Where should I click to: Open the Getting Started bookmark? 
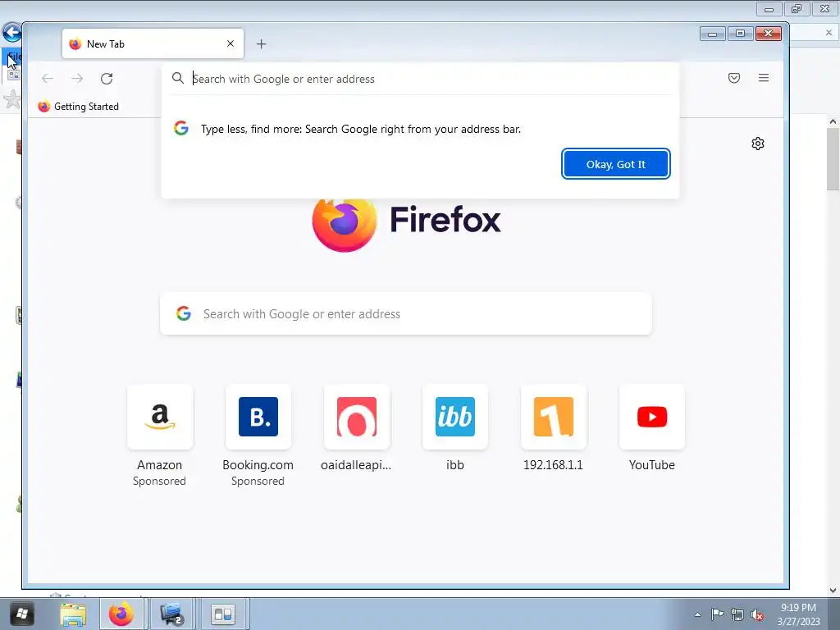pyautogui.click(x=78, y=107)
